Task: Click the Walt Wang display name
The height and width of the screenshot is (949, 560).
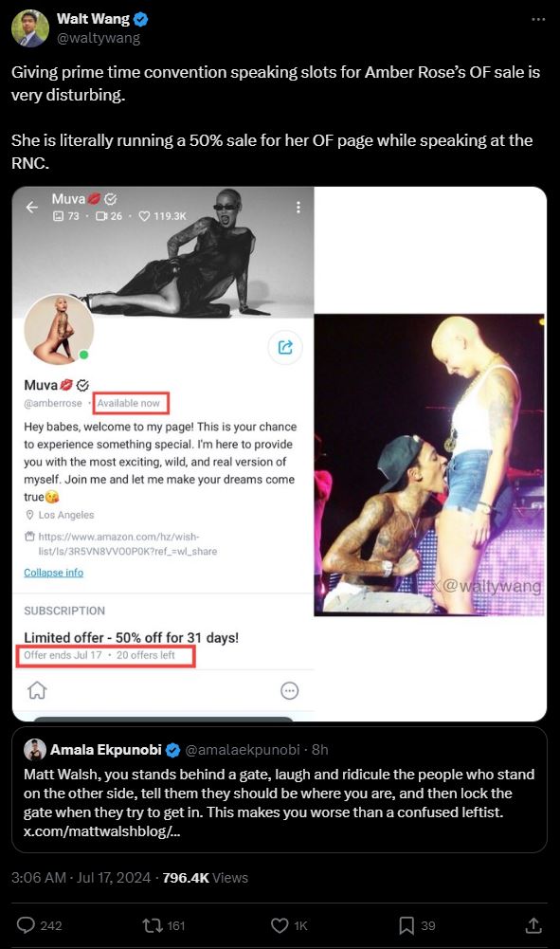Action: [93, 19]
